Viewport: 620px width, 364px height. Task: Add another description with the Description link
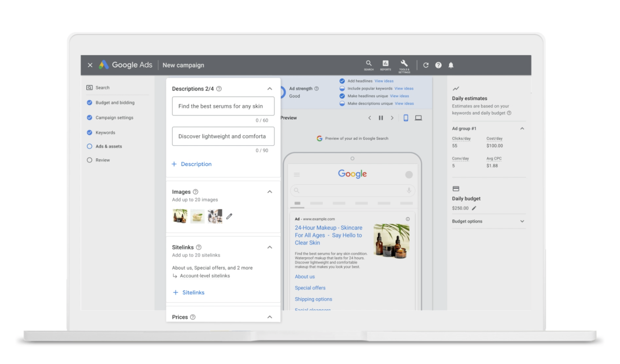click(192, 164)
